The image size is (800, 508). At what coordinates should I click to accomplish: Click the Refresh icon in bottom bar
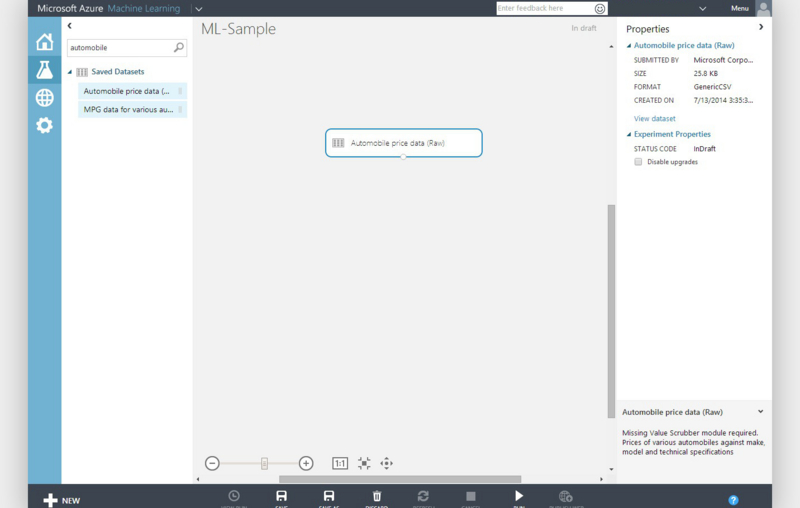point(423,496)
